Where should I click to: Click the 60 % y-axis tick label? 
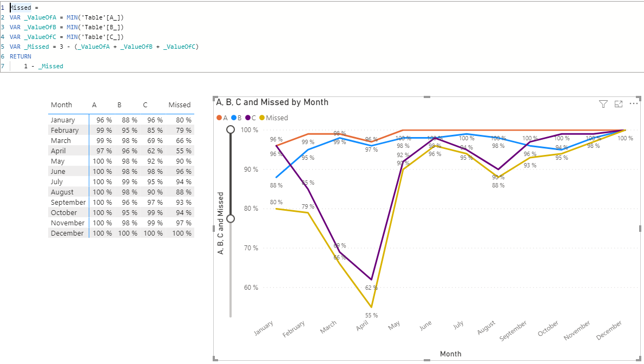click(x=251, y=288)
